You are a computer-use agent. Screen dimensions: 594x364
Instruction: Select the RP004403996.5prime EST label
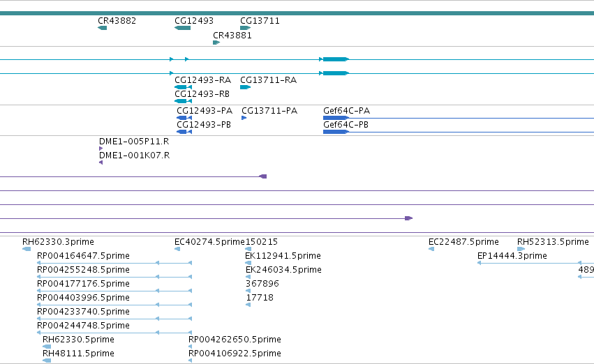[83, 298]
